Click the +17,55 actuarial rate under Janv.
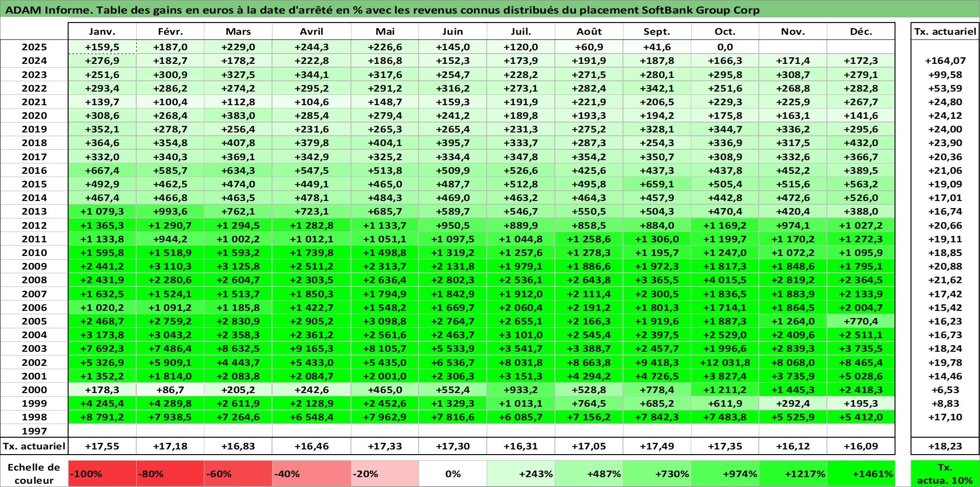 tap(102, 446)
